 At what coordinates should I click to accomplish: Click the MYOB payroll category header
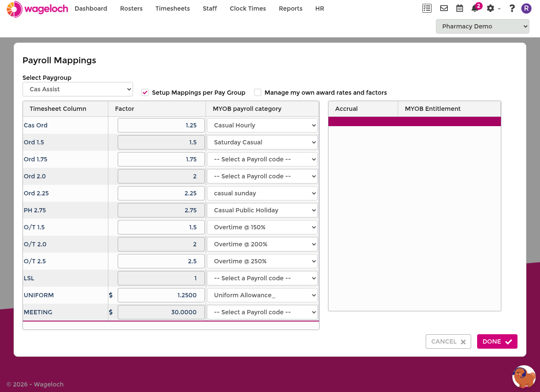tap(262, 109)
